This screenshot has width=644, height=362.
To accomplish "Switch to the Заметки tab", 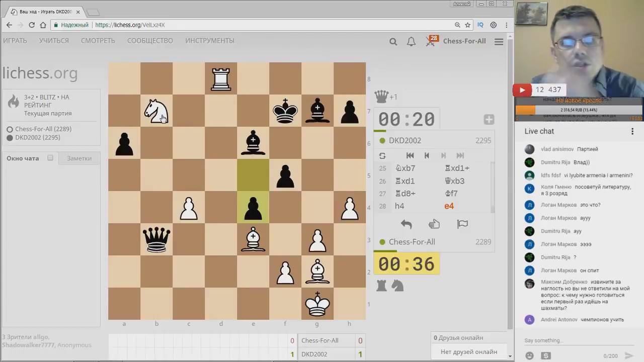I will click(79, 158).
